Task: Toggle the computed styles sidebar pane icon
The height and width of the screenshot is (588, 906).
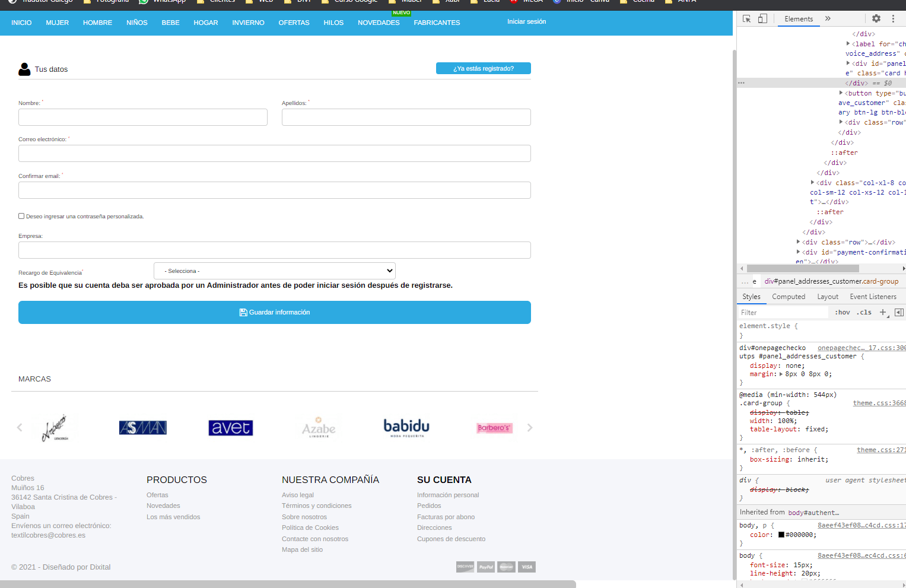Action: 899,312
